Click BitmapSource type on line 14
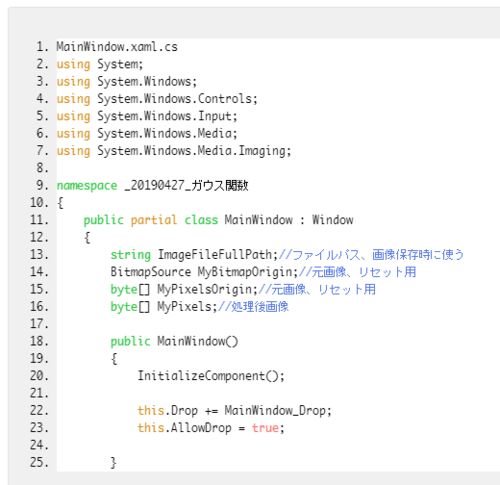Screen dimensions: 500x485 (151, 272)
